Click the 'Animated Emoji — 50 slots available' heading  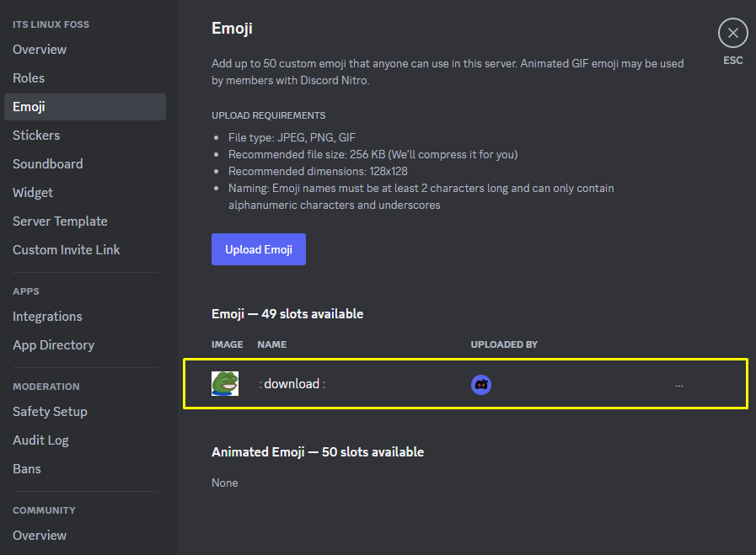click(x=318, y=452)
